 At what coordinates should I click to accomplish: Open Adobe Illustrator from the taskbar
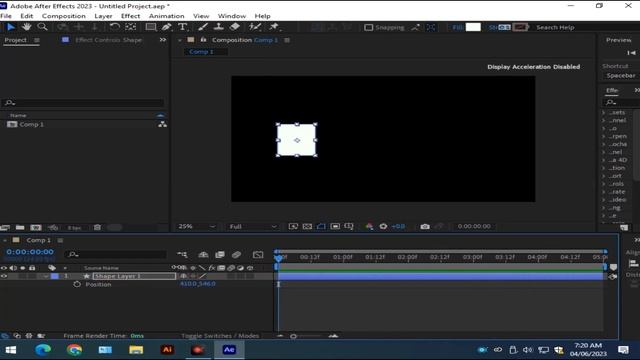tap(167, 350)
